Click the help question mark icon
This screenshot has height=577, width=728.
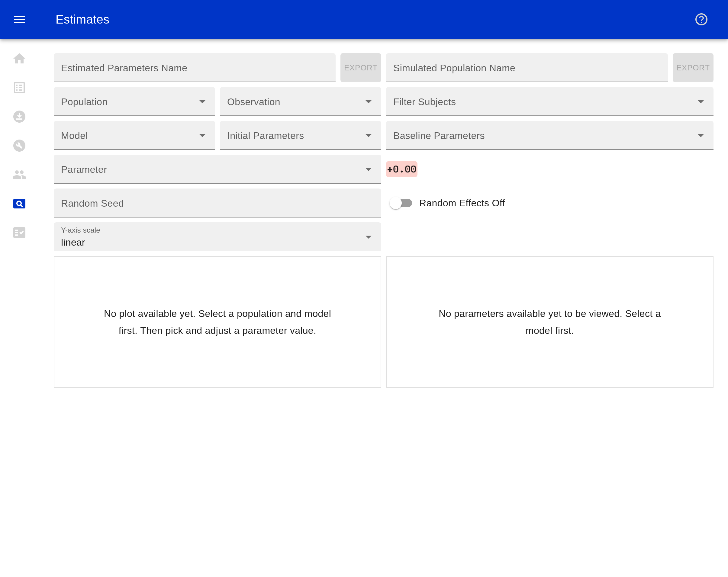click(x=701, y=19)
